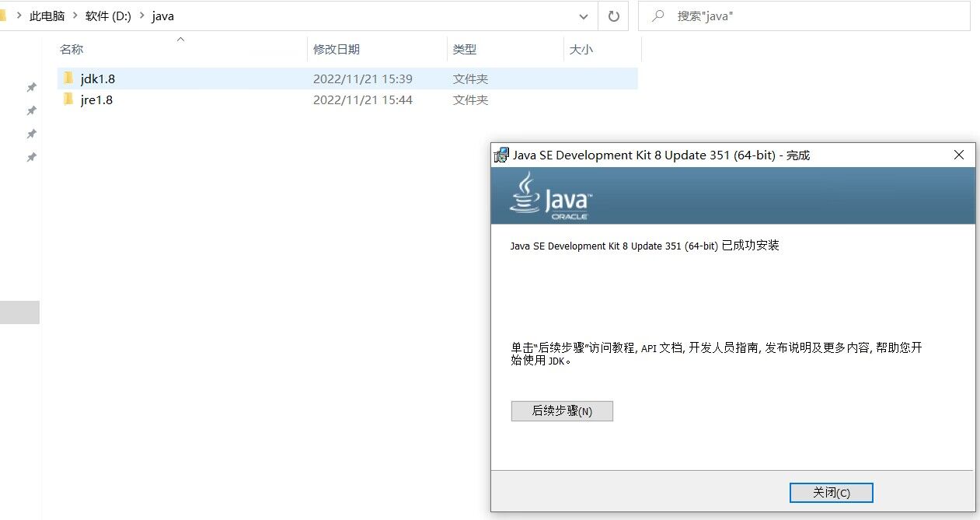Click the 后续步骤(N) button
This screenshot has height=520, width=980.
pyautogui.click(x=562, y=411)
